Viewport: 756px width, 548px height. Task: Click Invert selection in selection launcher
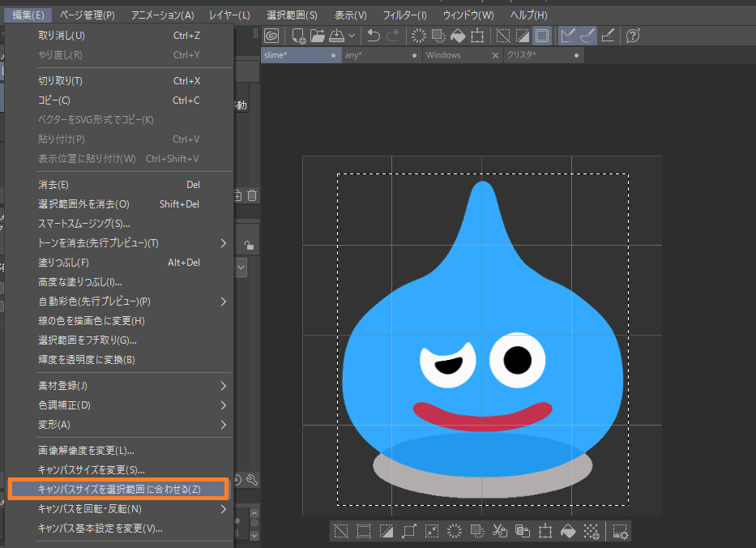pyautogui.click(x=387, y=531)
